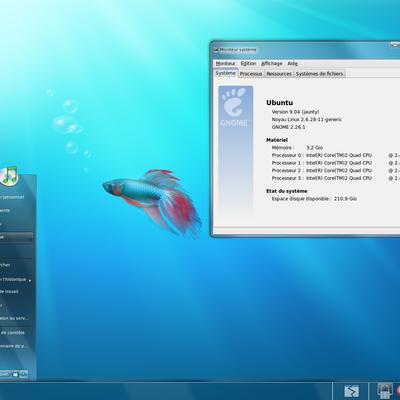Click the music note user picture icon
This screenshot has width=400, height=400.
point(9,176)
